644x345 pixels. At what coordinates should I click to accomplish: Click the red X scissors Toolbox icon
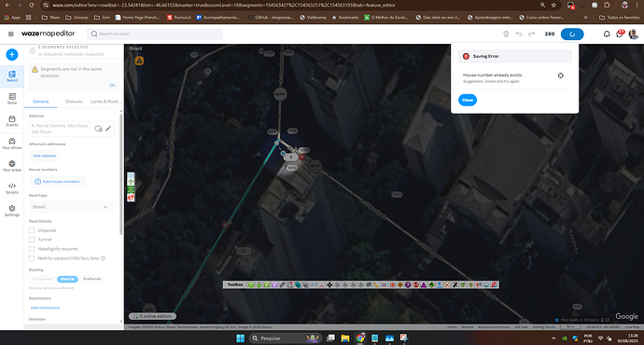pyautogui.click(x=384, y=284)
